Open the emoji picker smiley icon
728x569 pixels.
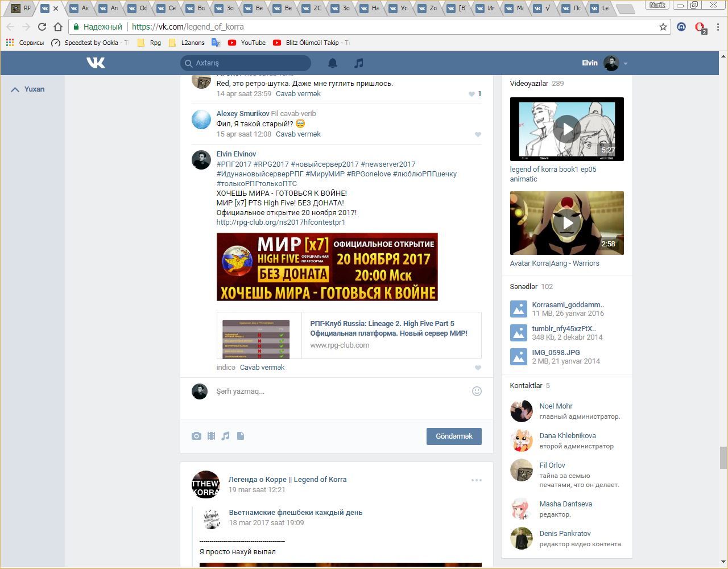(477, 391)
